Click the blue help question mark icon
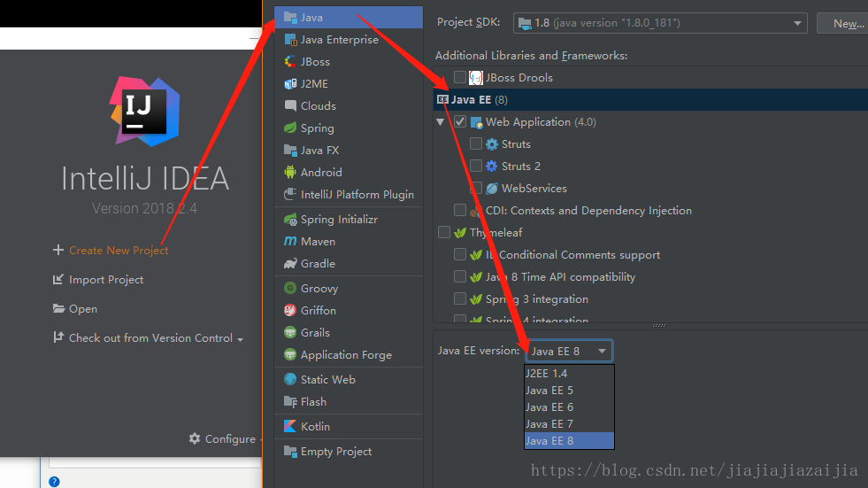The image size is (868, 488). click(54, 481)
